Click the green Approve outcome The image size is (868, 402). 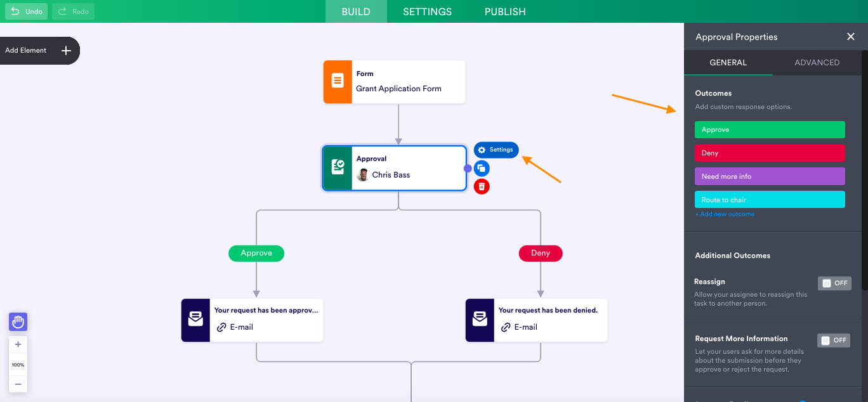click(770, 129)
